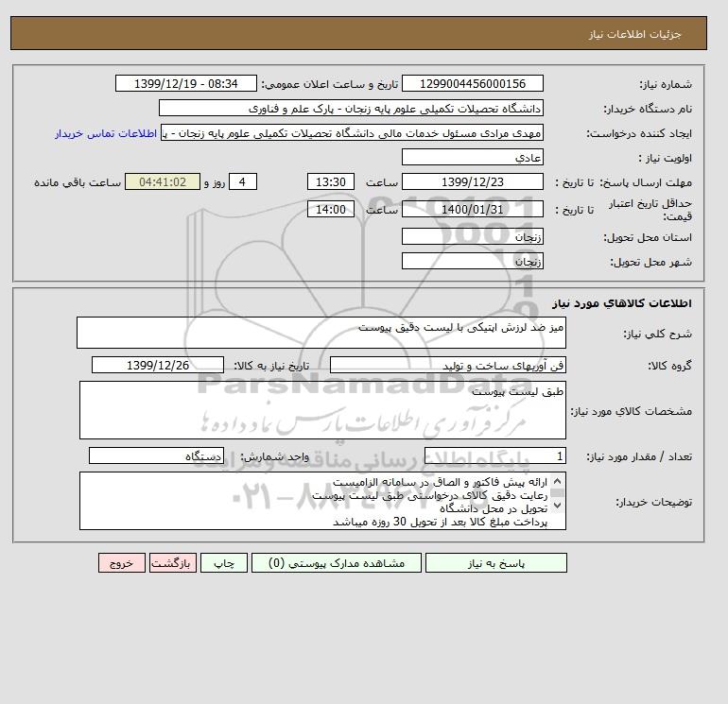Click the remaining days field 4

[243, 182]
